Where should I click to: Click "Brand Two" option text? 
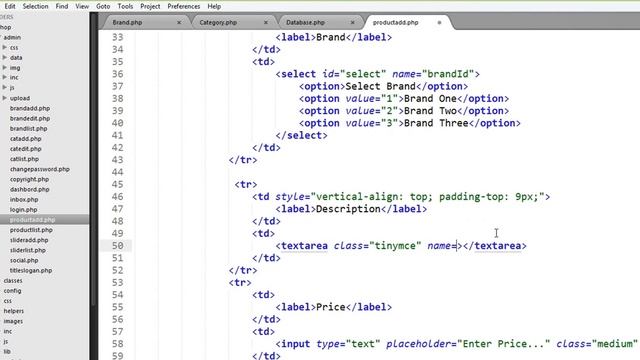click(430, 111)
